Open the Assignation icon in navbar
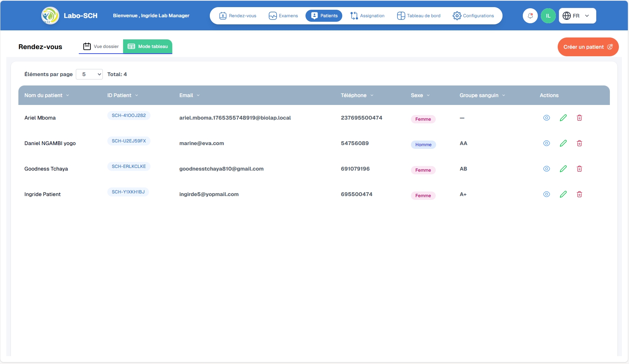This screenshot has width=629, height=364. [x=354, y=15]
